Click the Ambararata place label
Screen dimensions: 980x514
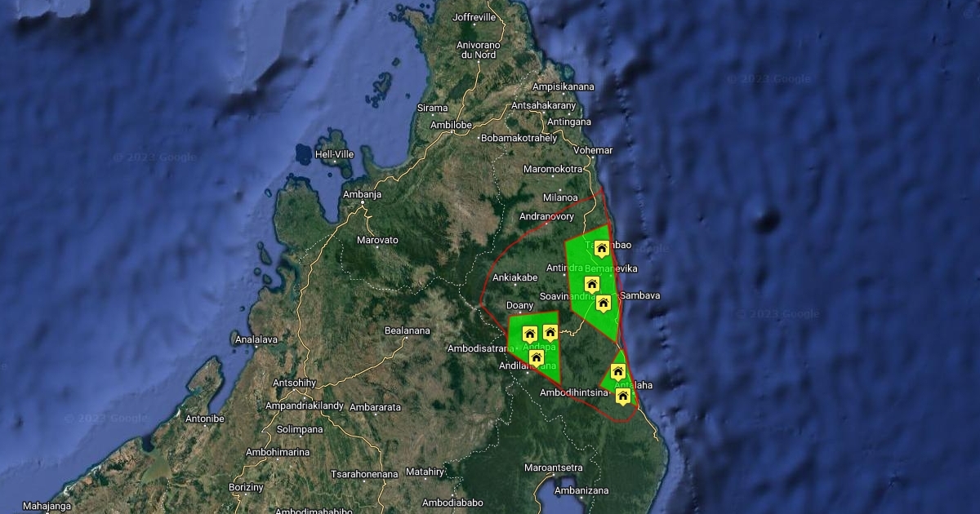click(x=375, y=406)
